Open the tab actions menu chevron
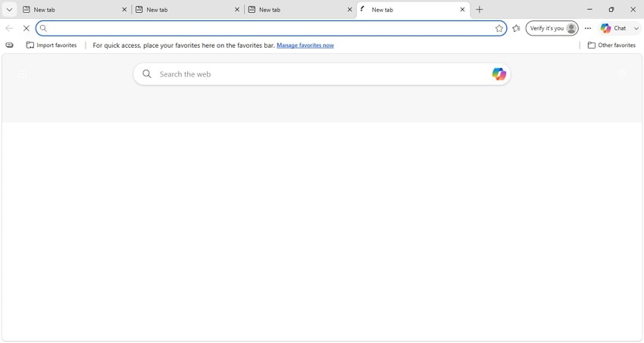Viewport: 644px width, 343px height. pyautogui.click(x=9, y=9)
